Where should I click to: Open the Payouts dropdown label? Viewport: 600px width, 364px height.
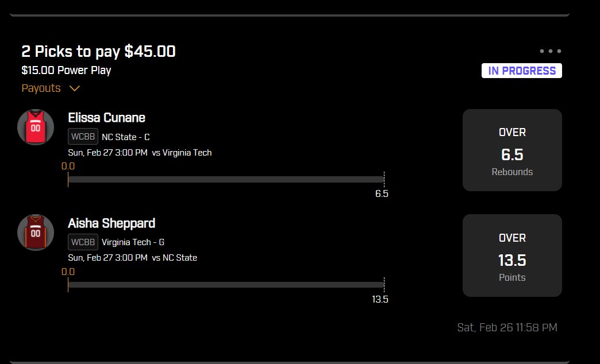pos(41,88)
